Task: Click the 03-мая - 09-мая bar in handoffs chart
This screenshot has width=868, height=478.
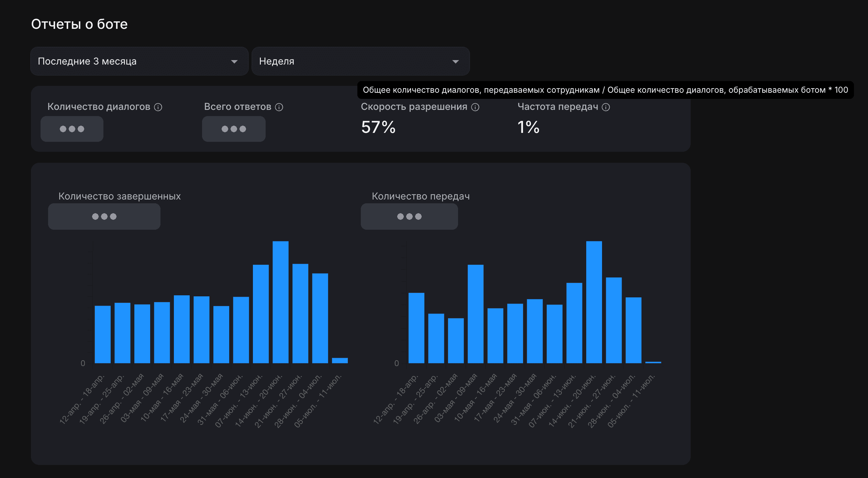Action: coord(476,314)
